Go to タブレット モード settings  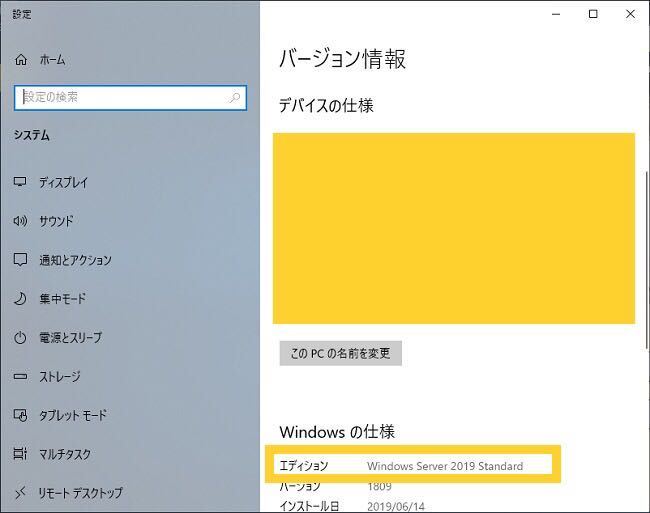pos(73,415)
